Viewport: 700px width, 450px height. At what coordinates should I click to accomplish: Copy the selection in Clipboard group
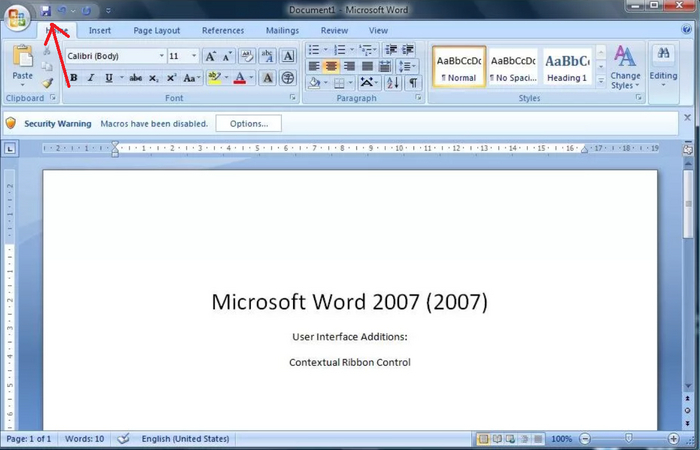(x=47, y=67)
